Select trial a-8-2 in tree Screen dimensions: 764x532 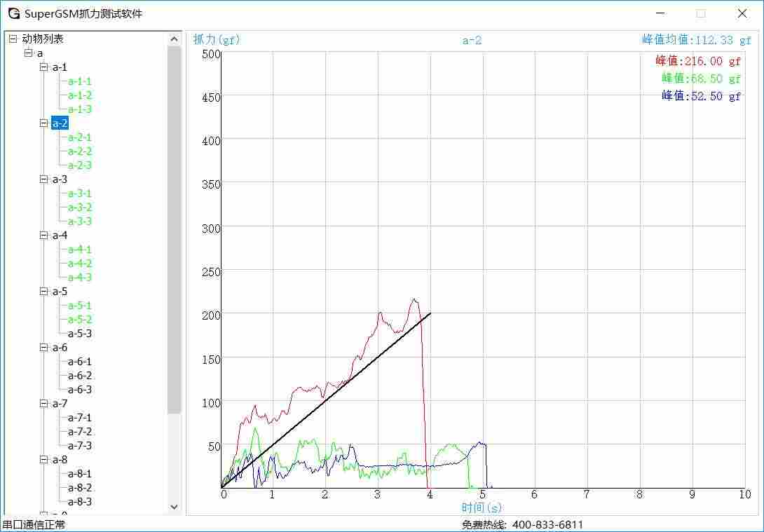pos(80,488)
